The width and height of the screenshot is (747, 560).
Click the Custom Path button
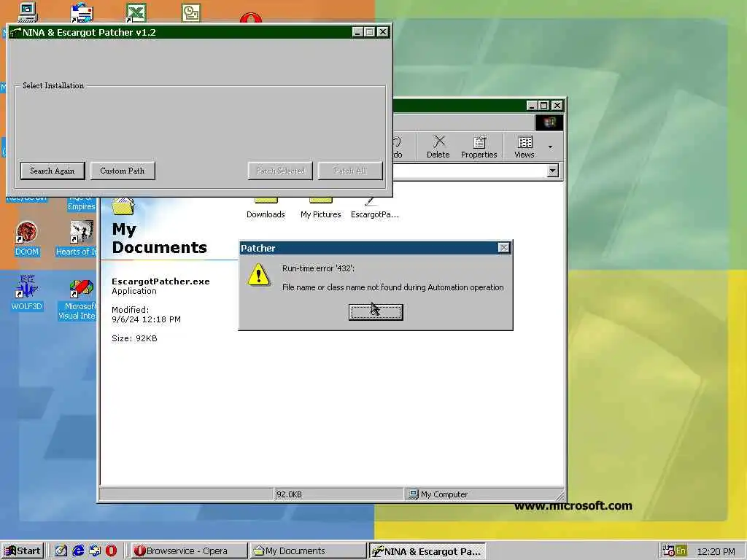(x=123, y=171)
